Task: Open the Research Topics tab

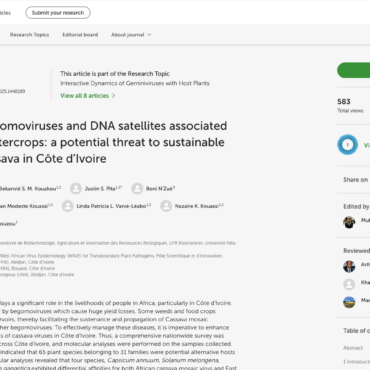Action: coord(29,35)
